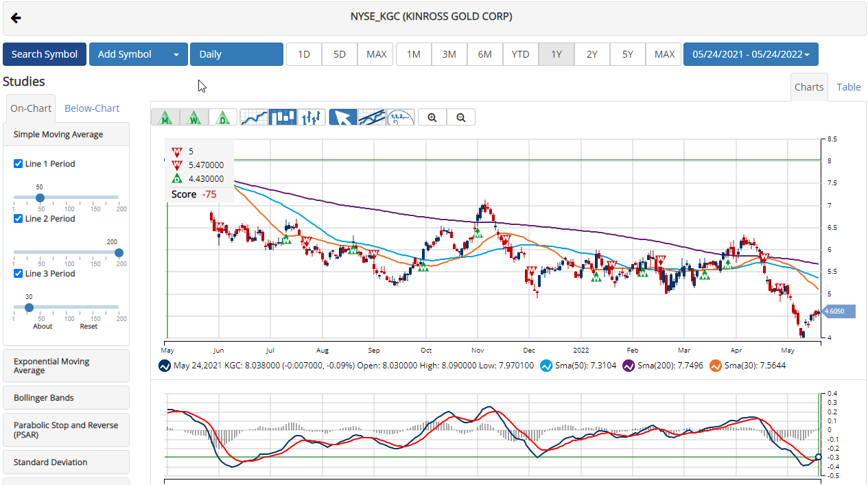The width and height of the screenshot is (868, 485).
Task: Click the Sma(50) legend icon
Action: tap(547, 366)
